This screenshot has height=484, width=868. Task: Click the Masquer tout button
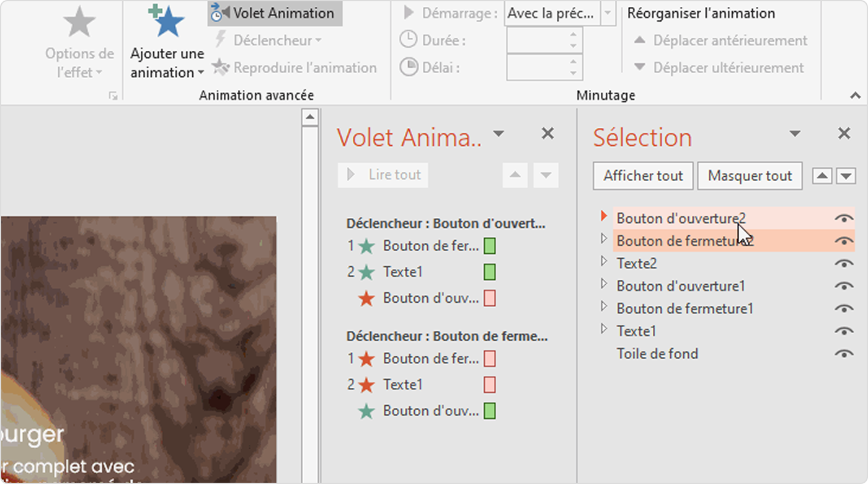[x=750, y=176]
